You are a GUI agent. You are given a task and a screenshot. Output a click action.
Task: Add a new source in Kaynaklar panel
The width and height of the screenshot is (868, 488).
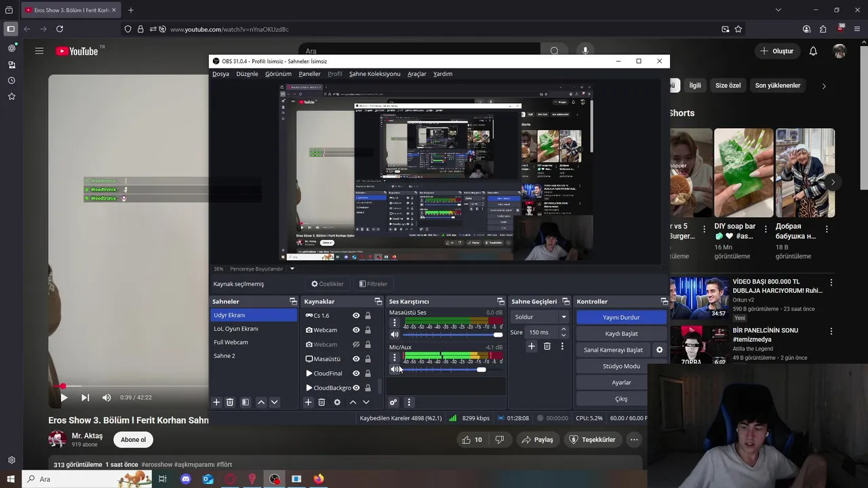308,402
